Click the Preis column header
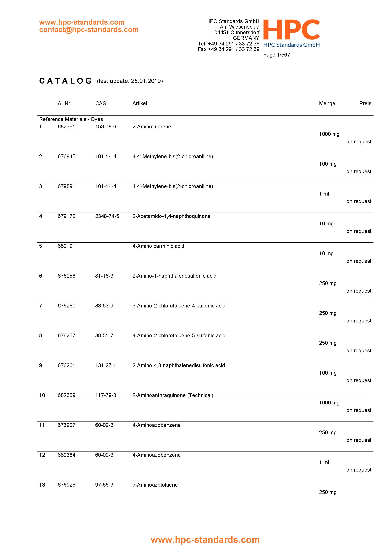 pos(365,103)
